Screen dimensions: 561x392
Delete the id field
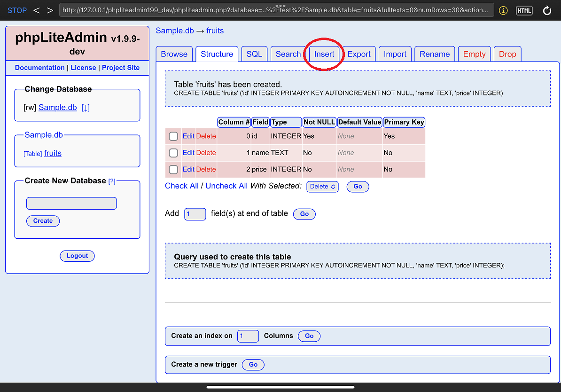point(206,136)
